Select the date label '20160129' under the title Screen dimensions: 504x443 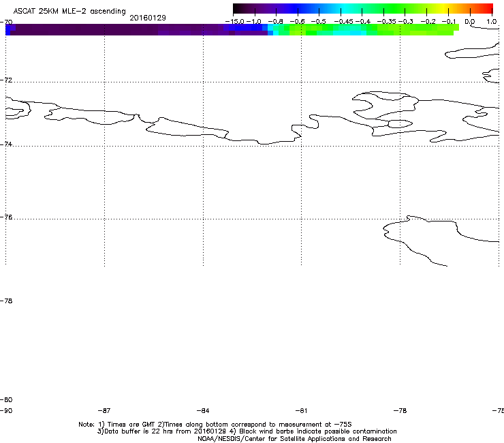pyautogui.click(x=148, y=18)
